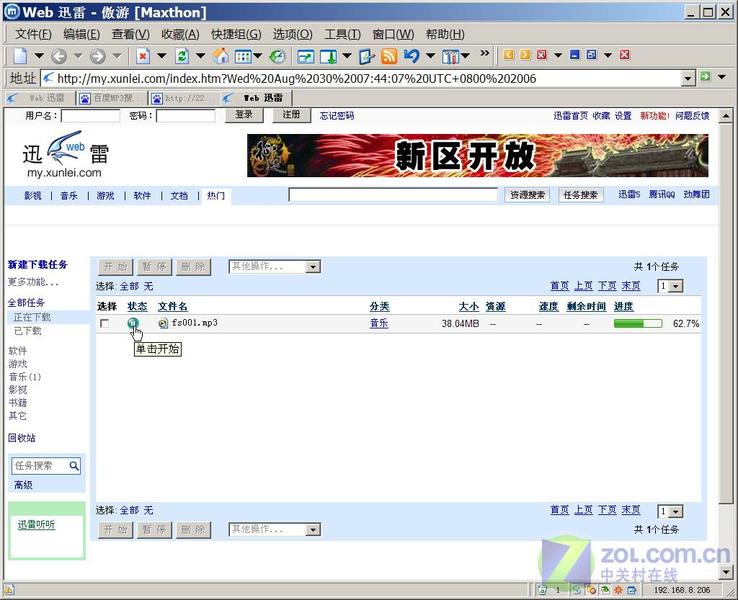Tick the checkbox for fs001.mp3
This screenshot has height=600, width=738.
click(104, 323)
